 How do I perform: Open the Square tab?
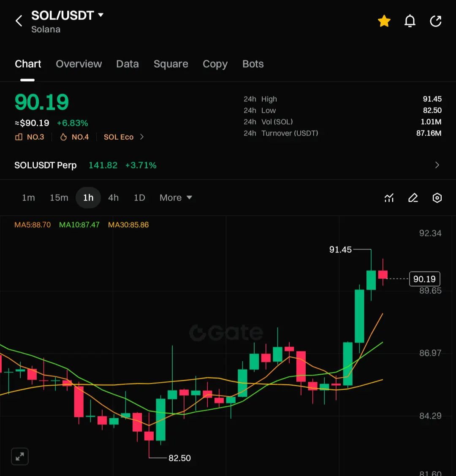[x=171, y=64]
